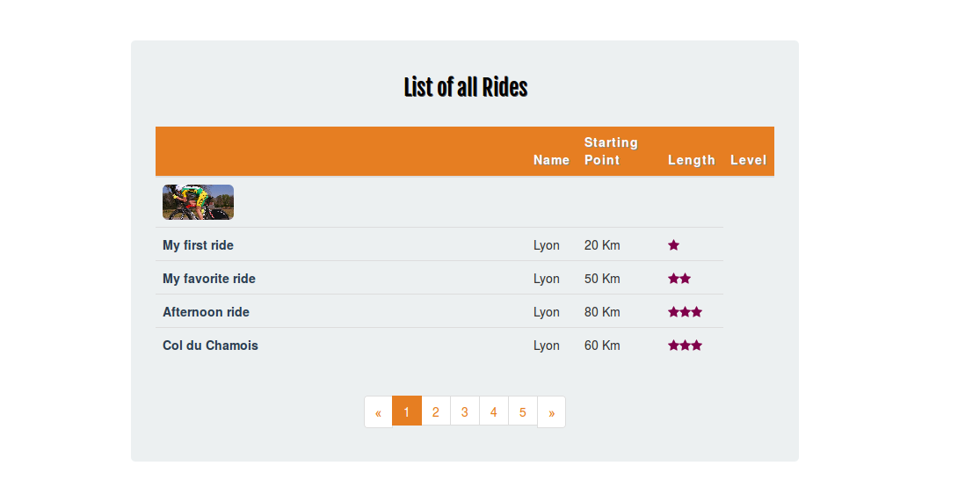Click the three-star rating of Afternoon ride

click(x=685, y=311)
